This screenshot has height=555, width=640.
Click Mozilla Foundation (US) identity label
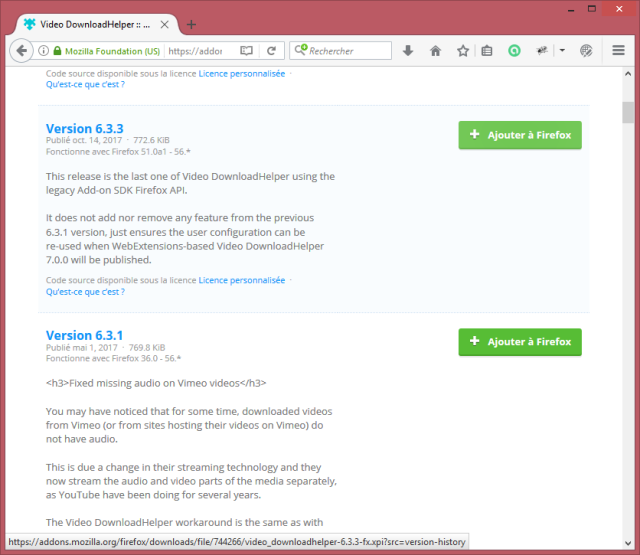pos(112,51)
